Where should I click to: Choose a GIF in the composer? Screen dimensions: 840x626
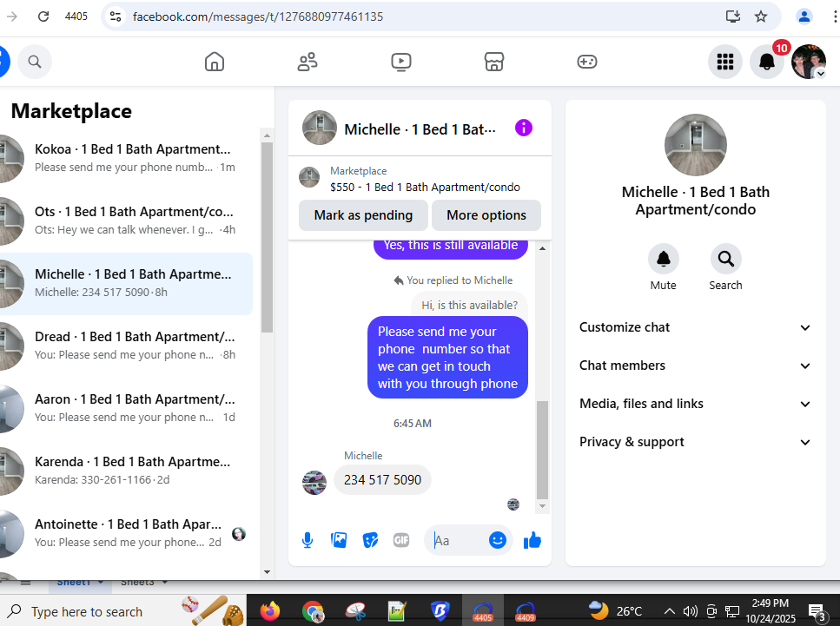coord(401,540)
